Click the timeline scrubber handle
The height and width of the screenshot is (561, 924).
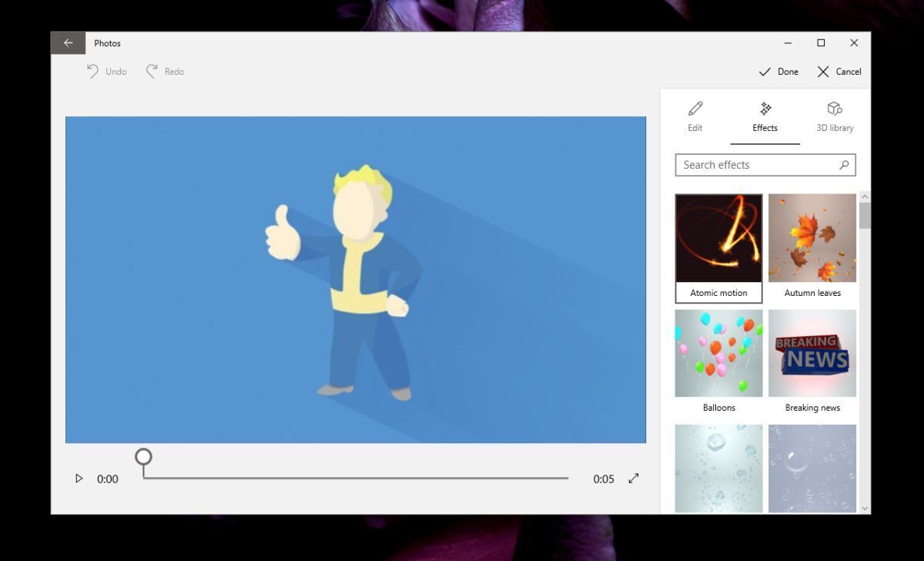[143, 456]
